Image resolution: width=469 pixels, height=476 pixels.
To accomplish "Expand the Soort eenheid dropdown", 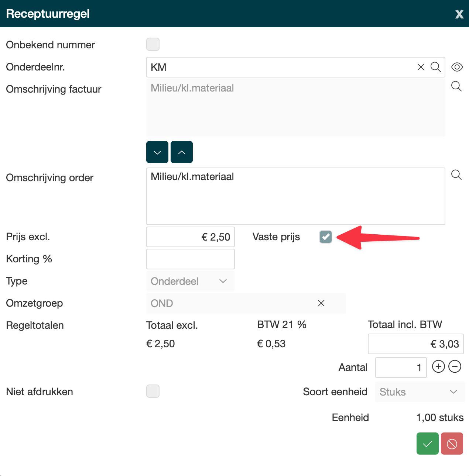I will point(420,392).
